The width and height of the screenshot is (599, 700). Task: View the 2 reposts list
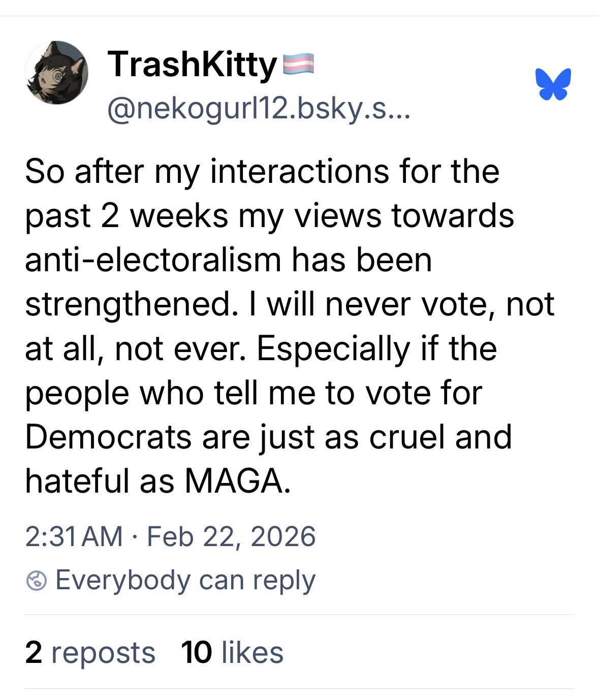coord(90,652)
